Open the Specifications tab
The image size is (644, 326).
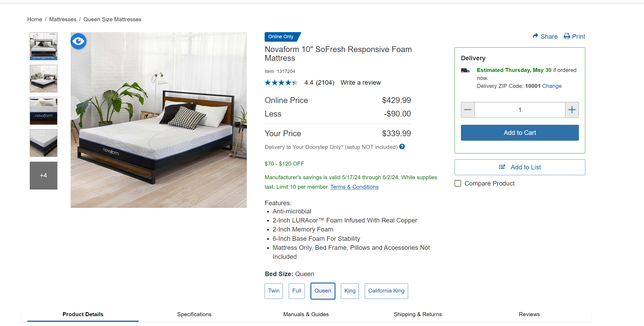point(194,314)
